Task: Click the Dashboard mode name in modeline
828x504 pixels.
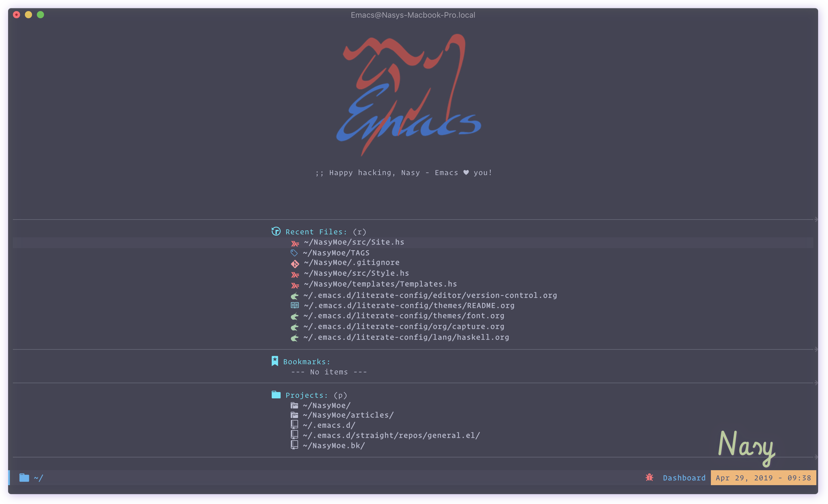Action: coord(684,478)
